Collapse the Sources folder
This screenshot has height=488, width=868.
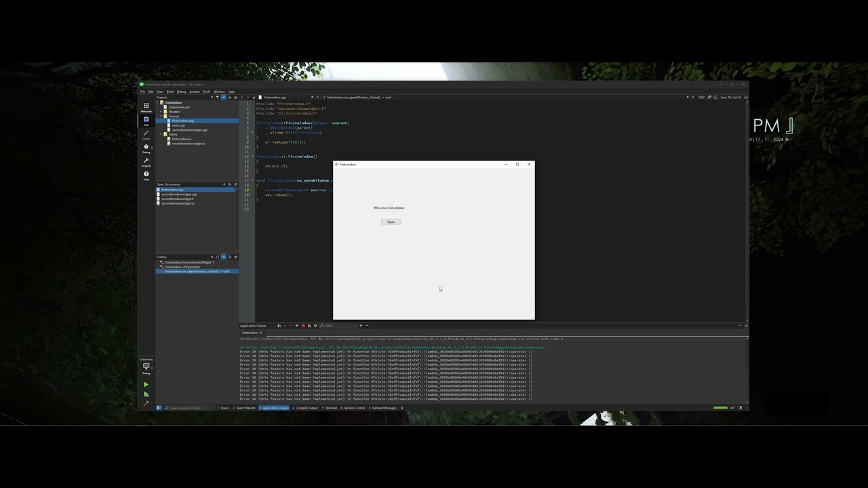click(x=161, y=116)
